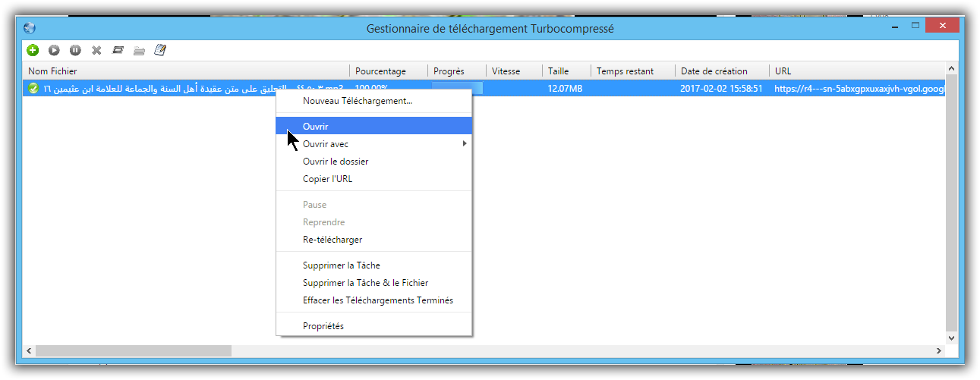Click the green add download icon
The width and height of the screenshot is (980, 380).
33,50
